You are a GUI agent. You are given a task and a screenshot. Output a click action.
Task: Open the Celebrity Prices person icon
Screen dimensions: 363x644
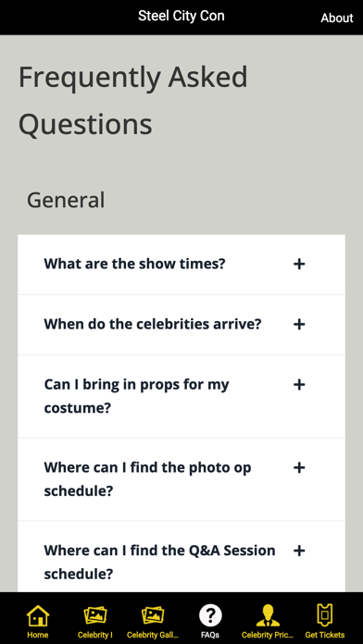[x=268, y=615]
